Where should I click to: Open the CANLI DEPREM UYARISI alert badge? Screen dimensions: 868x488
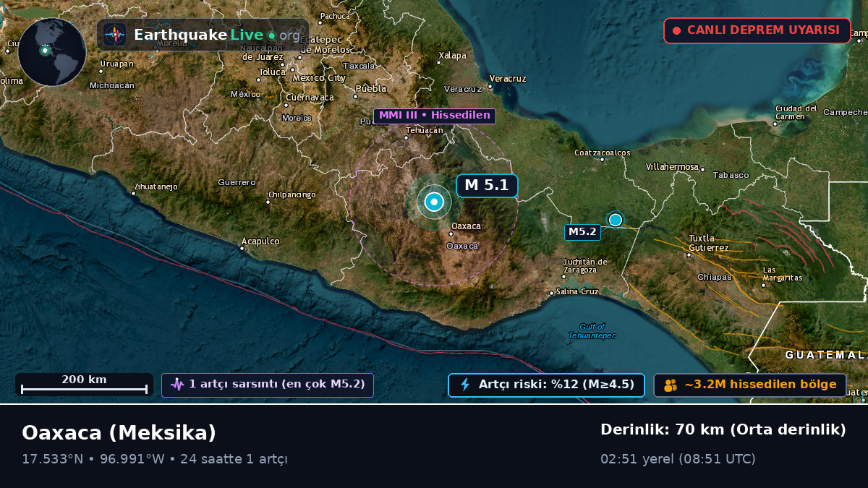coord(757,30)
